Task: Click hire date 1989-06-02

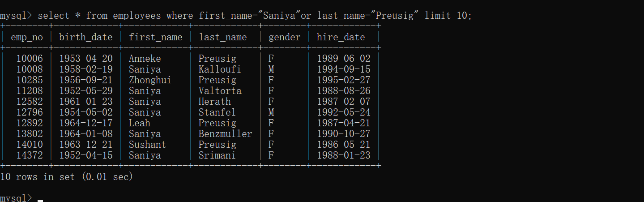Action: point(344,59)
